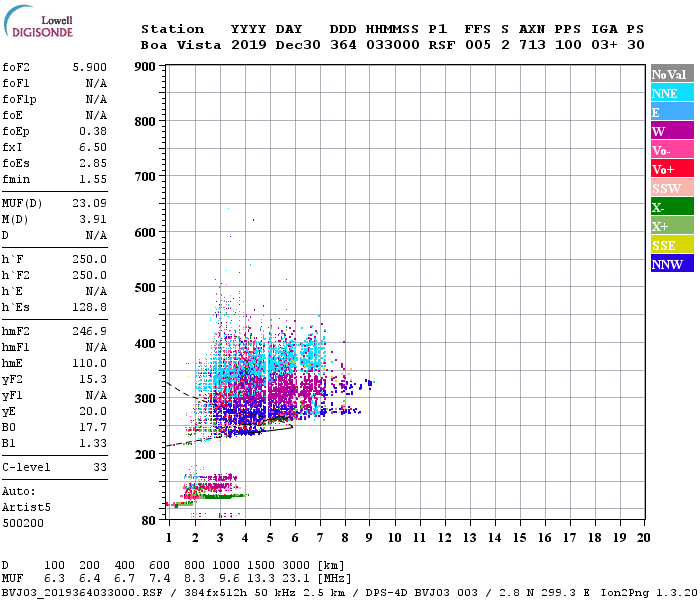Viewport: 700px width, 600px height.
Task: Click the fxI value 6.50
Action: click(x=93, y=147)
